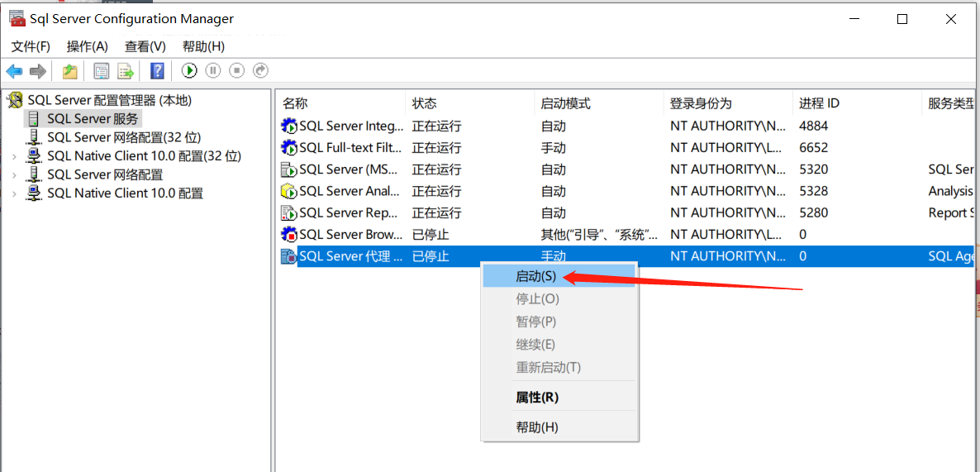Click the 启动模式 column header
The width and height of the screenshot is (980, 472).
click(x=565, y=103)
